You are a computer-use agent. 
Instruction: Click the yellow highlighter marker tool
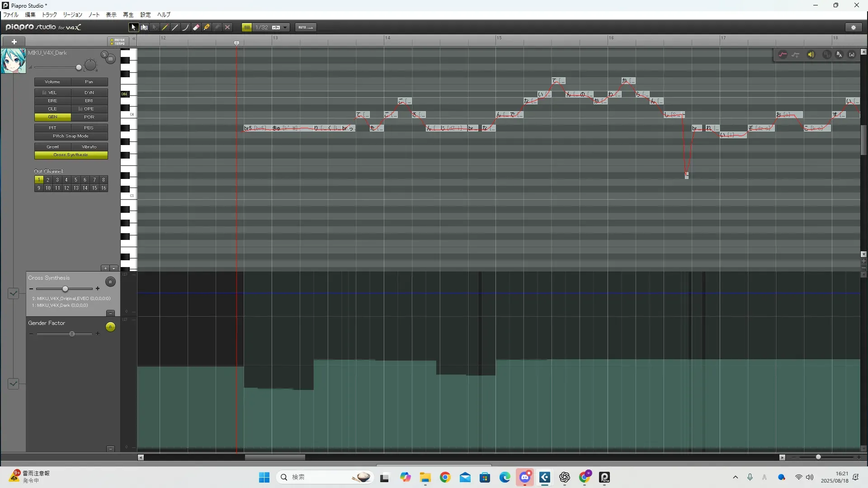(207, 28)
